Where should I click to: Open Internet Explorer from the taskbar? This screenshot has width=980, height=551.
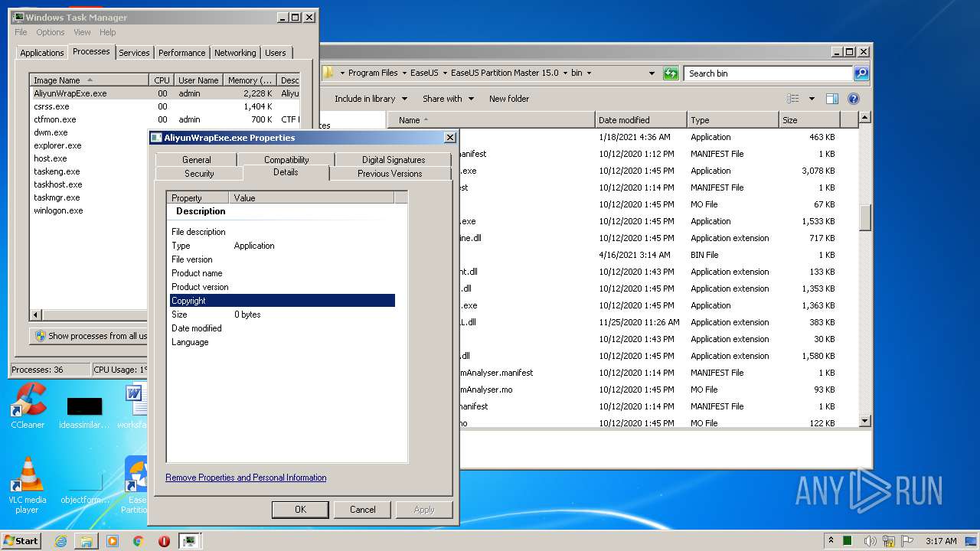pyautogui.click(x=60, y=541)
